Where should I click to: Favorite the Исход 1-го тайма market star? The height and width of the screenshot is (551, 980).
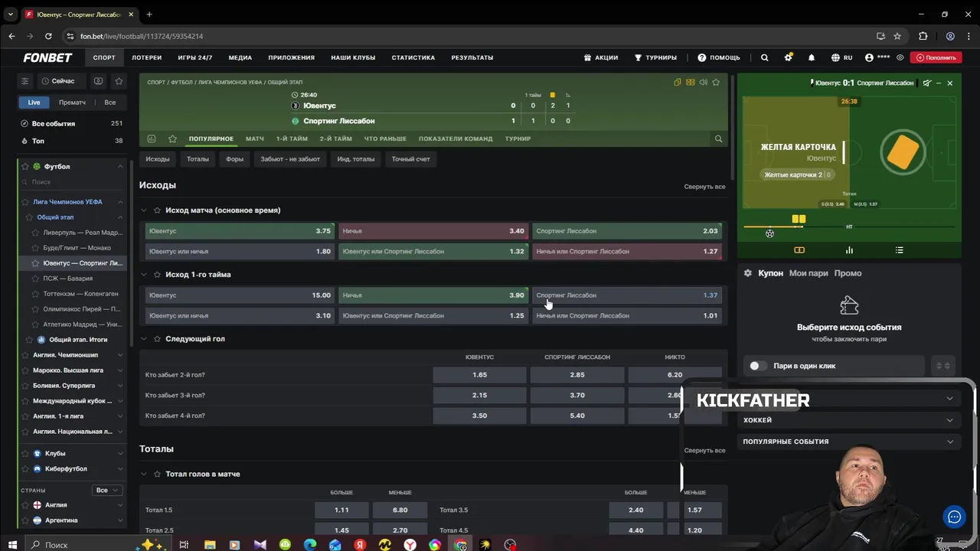[157, 274]
